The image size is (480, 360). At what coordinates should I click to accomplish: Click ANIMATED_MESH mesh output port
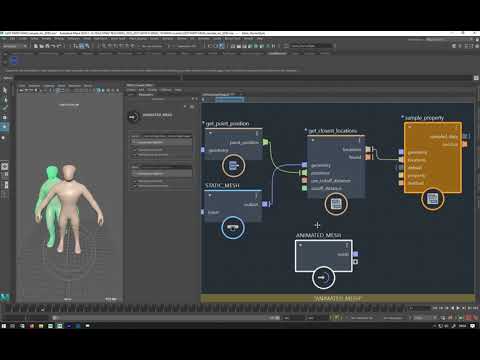355,254
